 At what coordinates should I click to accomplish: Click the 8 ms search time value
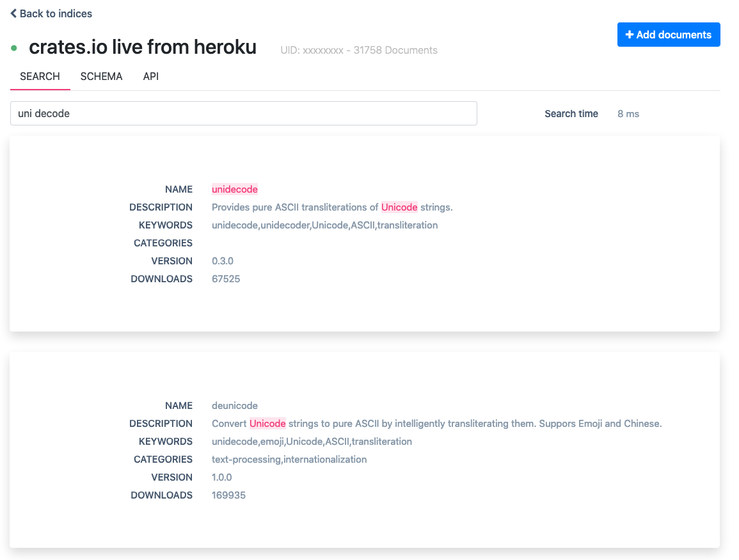(x=628, y=114)
